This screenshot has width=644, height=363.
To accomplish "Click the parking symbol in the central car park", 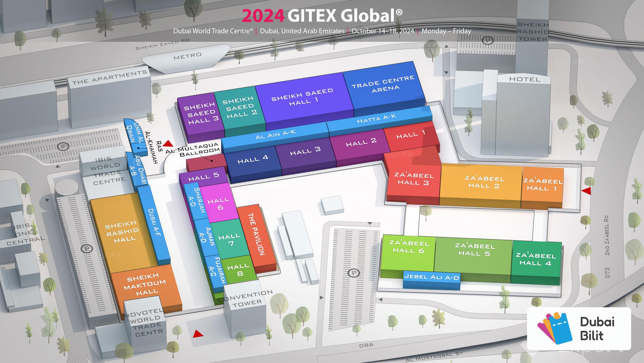I will point(354,273).
